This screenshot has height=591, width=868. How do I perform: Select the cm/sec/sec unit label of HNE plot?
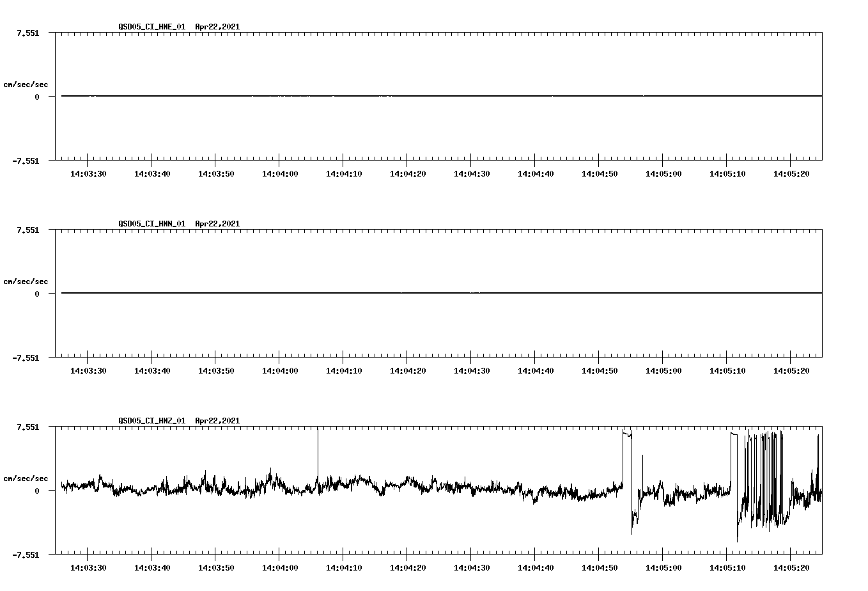pyautogui.click(x=26, y=83)
